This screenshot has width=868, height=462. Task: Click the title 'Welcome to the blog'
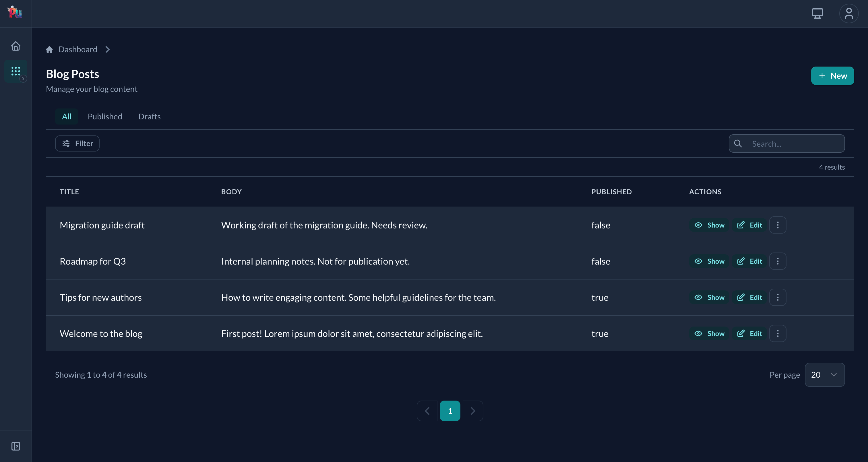pos(101,334)
